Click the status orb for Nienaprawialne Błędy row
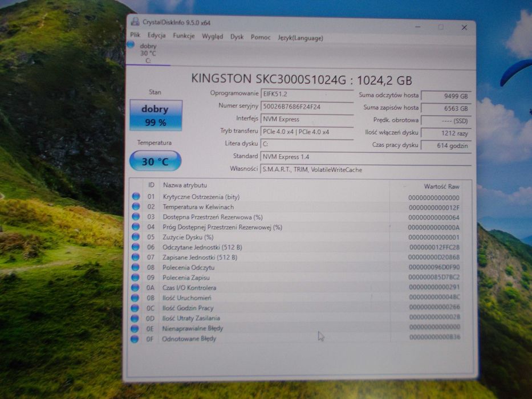Image resolution: width=532 pixels, height=399 pixels. (135, 328)
